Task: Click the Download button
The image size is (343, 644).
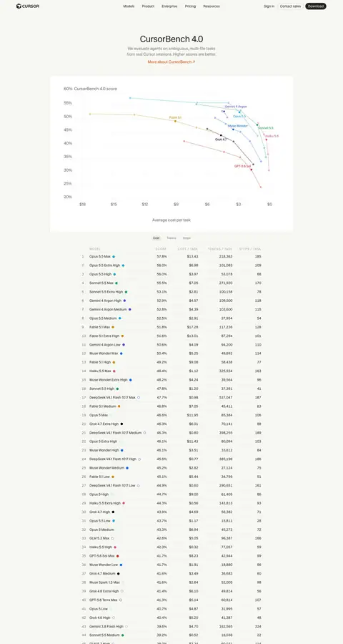Action: (316, 6)
